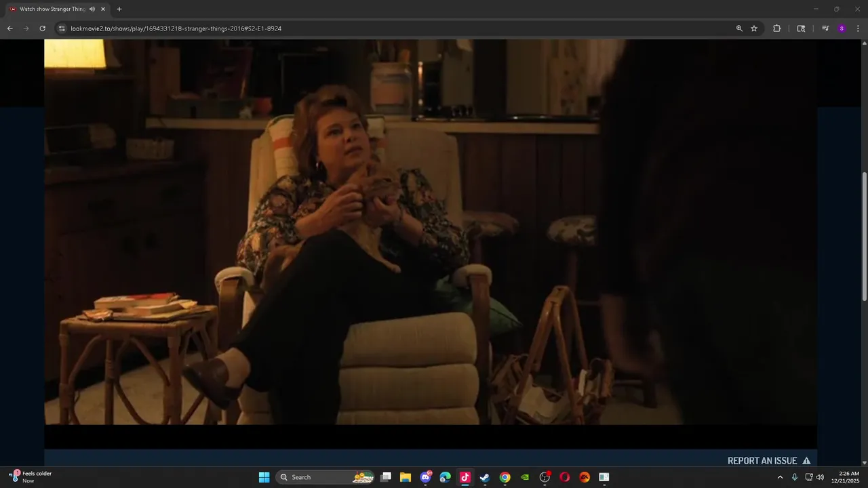This screenshot has height=488, width=868.
Task: Open Google Lens search icon in toolbar
Action: pyautogui.click(x=801, y=28)
